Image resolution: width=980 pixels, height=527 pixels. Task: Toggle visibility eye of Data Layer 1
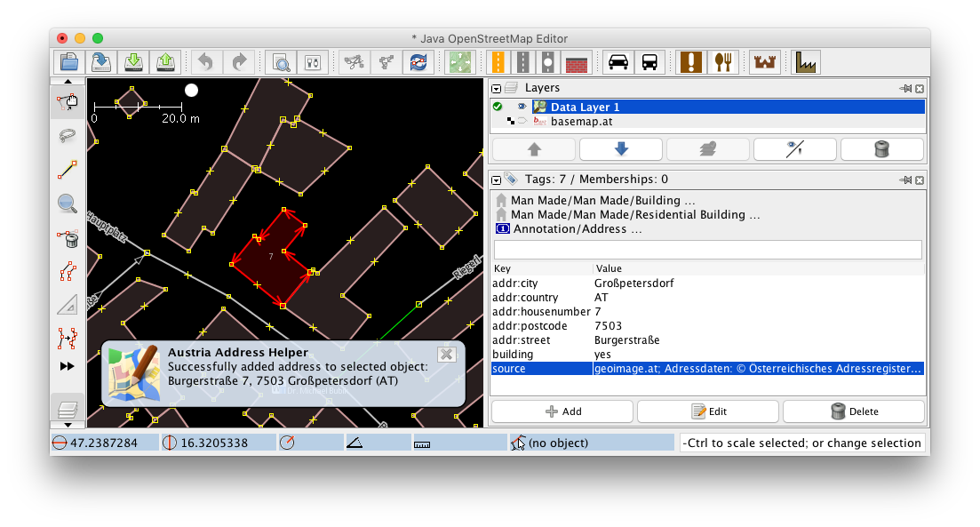tap(522, 107)
